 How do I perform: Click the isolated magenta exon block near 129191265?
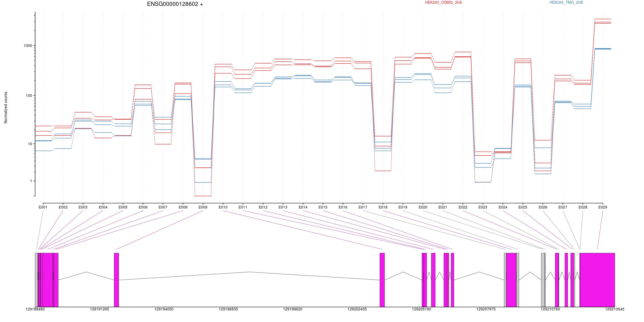click(116, 280)
